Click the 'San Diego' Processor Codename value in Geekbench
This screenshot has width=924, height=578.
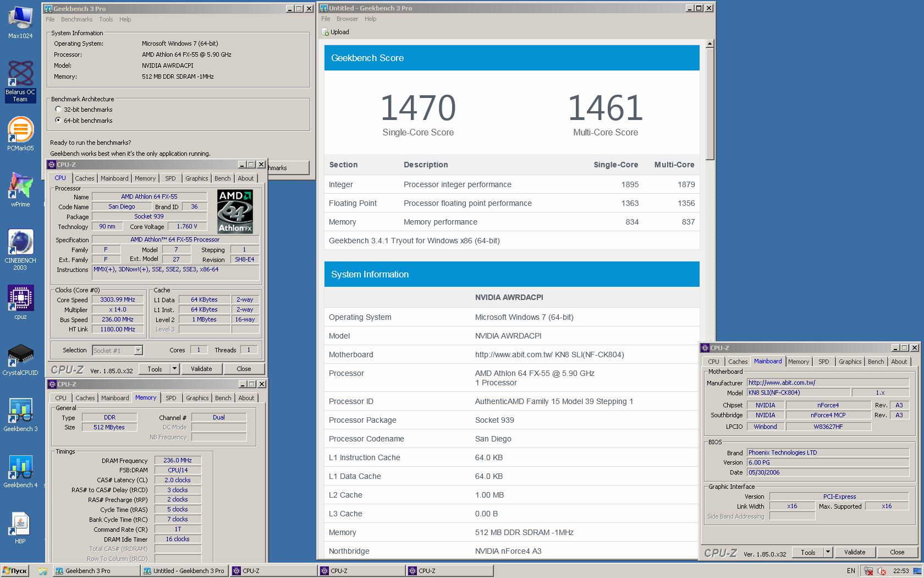[493, 439]
